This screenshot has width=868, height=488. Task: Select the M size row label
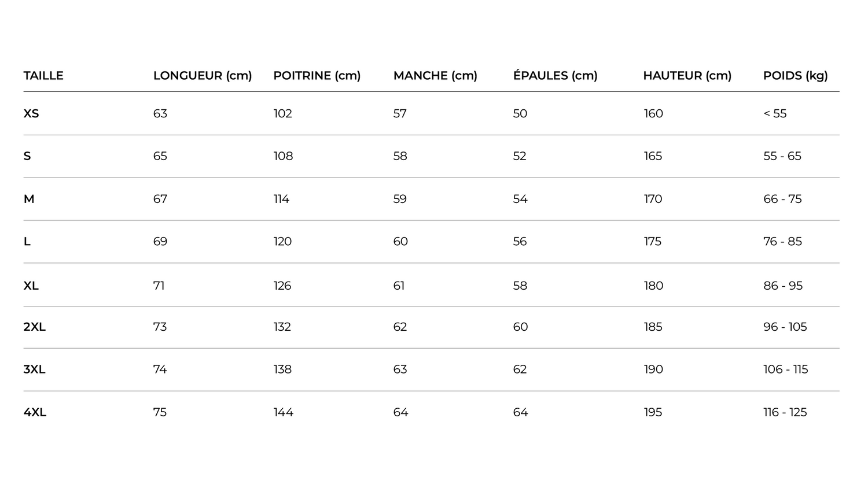29,199
